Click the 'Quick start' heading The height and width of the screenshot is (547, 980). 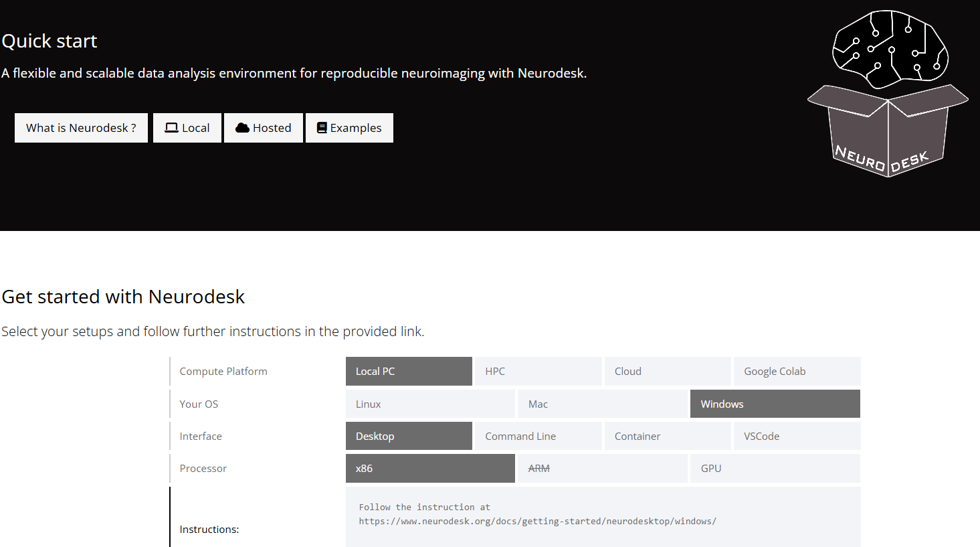[50, 41]
